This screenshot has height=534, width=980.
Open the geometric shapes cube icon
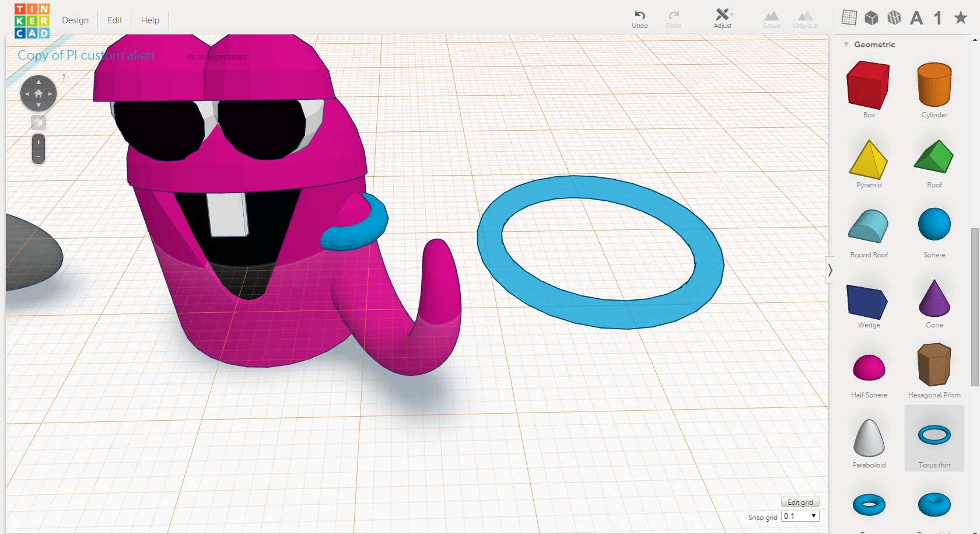871,18
